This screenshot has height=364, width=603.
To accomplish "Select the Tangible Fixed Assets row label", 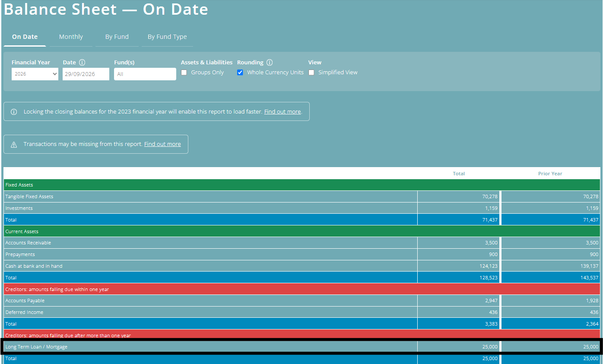I will pyautogui.click(x=29, y=196).
